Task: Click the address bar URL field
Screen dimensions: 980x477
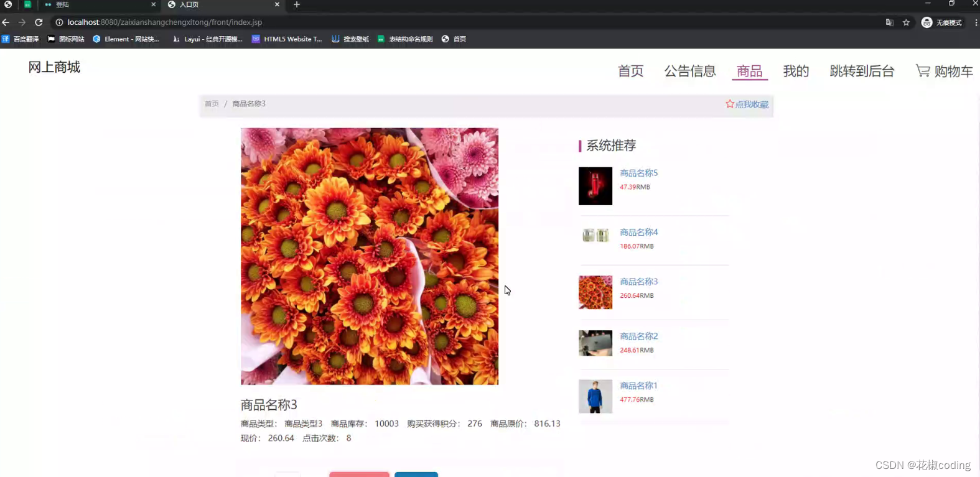Action: [x=467, y=22]
